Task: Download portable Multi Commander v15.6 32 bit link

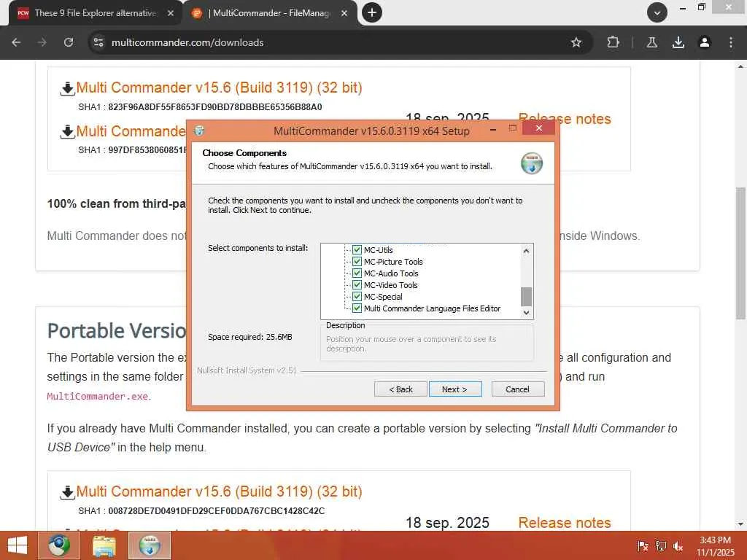Action: coord(219,491)
